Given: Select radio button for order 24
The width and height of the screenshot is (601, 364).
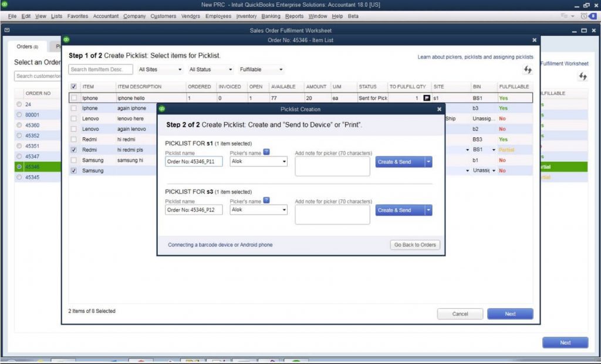Looking at the screenshot, I should 19,104.
